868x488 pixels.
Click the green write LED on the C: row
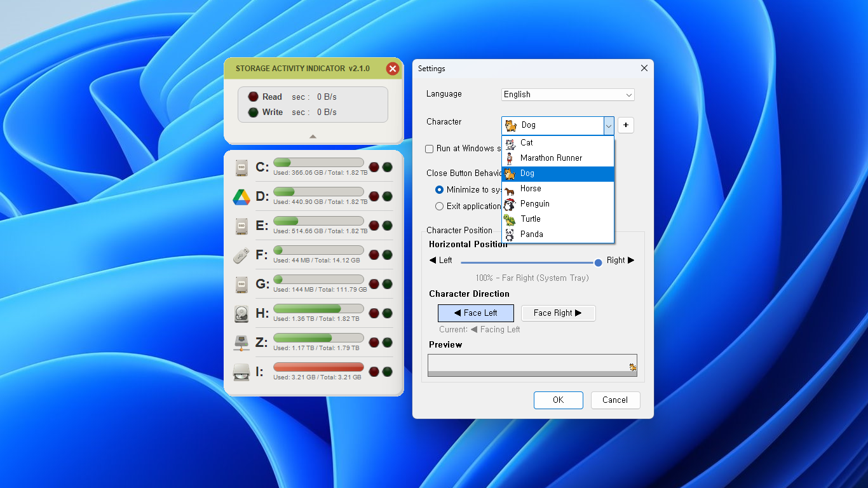click(x=387, y=167)
